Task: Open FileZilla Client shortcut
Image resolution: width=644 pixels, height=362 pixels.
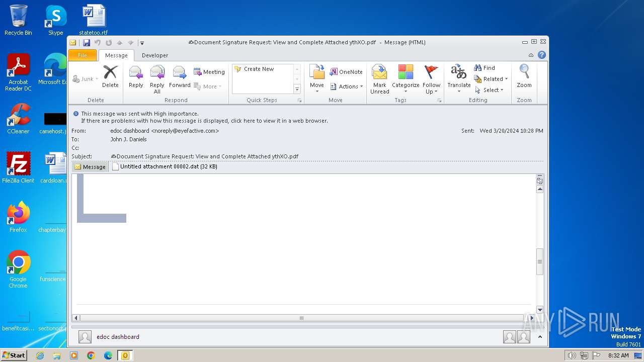Action: (18, 167)
